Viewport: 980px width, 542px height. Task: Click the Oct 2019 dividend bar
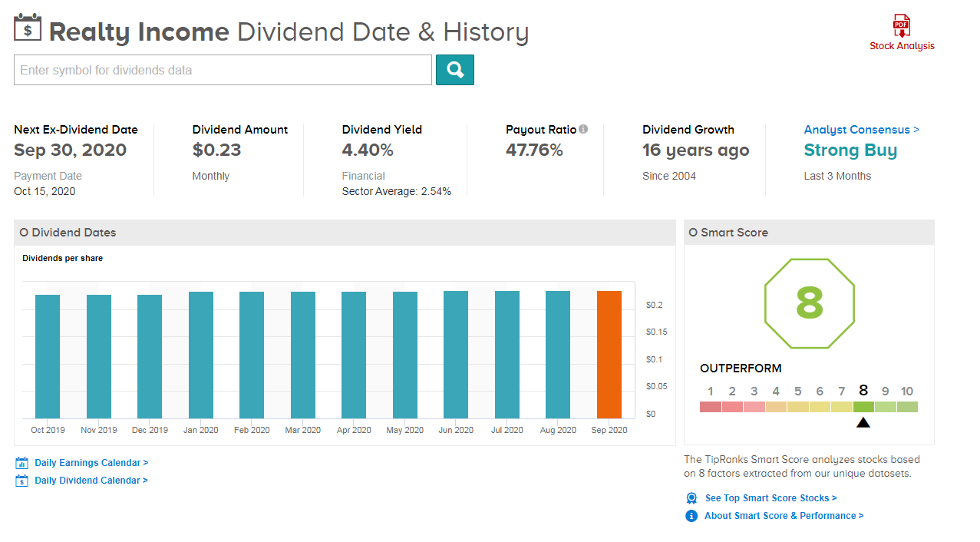pyautogui.click(x=48, y=356)
